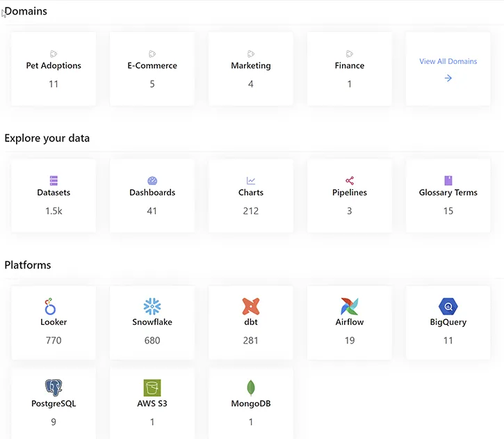Open the Pet Adoptions domain icon
This screenshot has height=439, width=504.
[x=54, y=54]
